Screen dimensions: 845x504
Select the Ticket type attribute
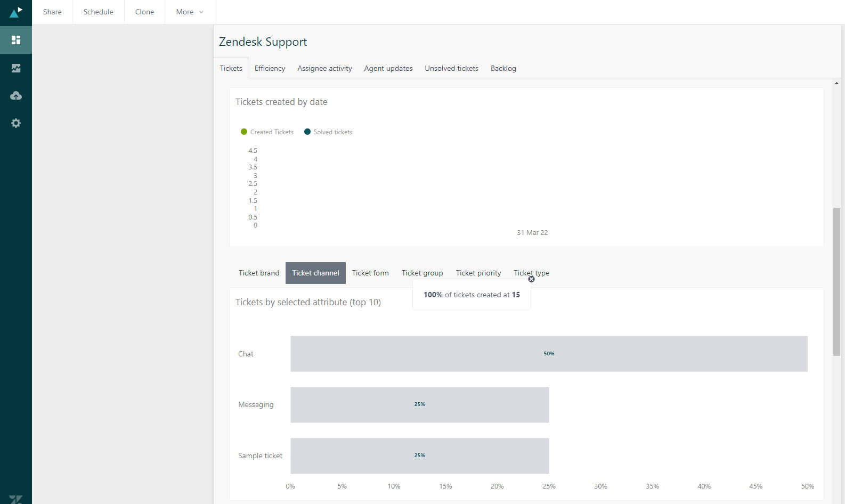[532, 273]
